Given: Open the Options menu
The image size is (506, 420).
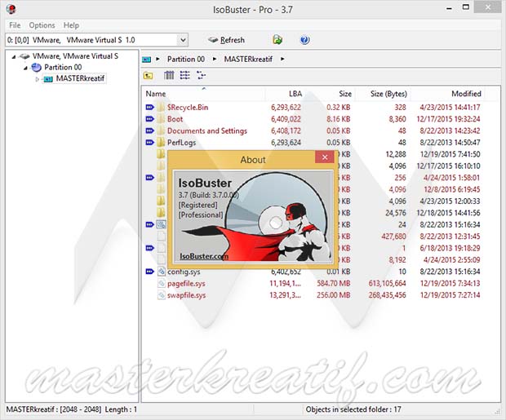Looking at the screenshot, I should (42, 25).
